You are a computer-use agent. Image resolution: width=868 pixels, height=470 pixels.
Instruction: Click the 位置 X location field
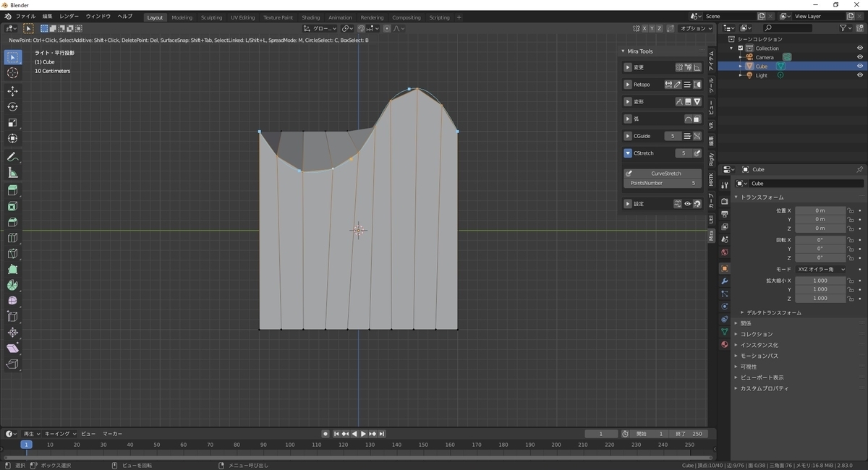coord(820,210)
